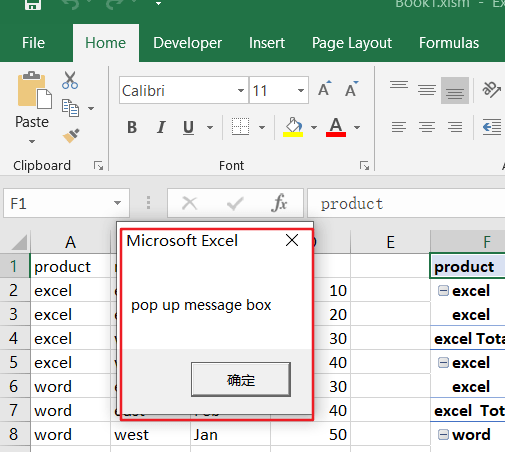Click the formula bar Cancel X

pyautogui.click(x=190, y=203)
